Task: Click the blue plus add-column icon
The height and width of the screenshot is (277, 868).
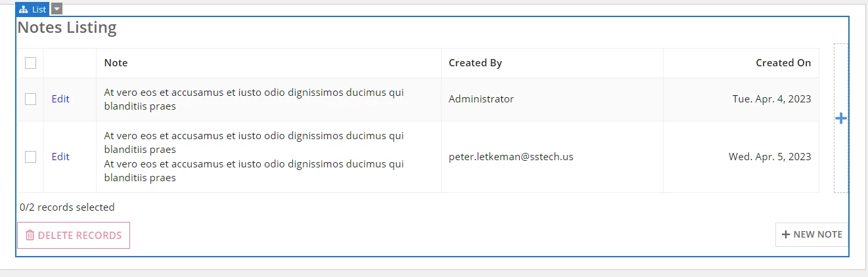Action: point(841,118)
